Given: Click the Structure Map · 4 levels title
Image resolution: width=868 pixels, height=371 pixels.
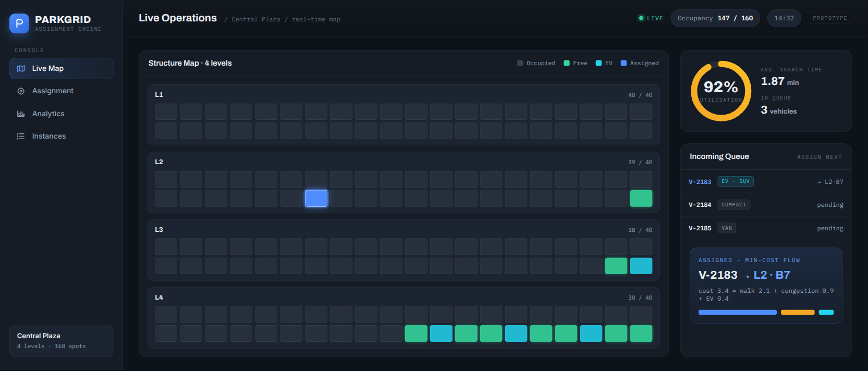Looking at the screenshot, I should (190, 63).
